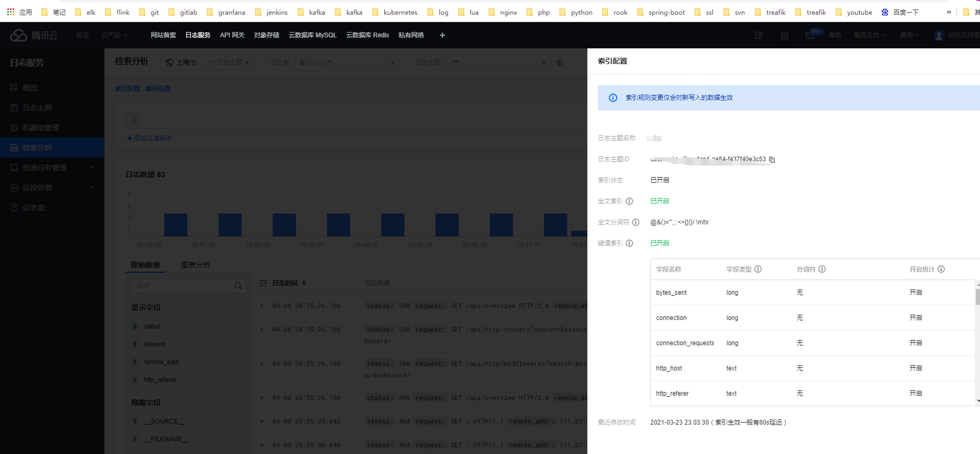The height and width of the screenshot is (454, 980).
Task: Expand the 云产品 menu
Action: pos(114,35)
